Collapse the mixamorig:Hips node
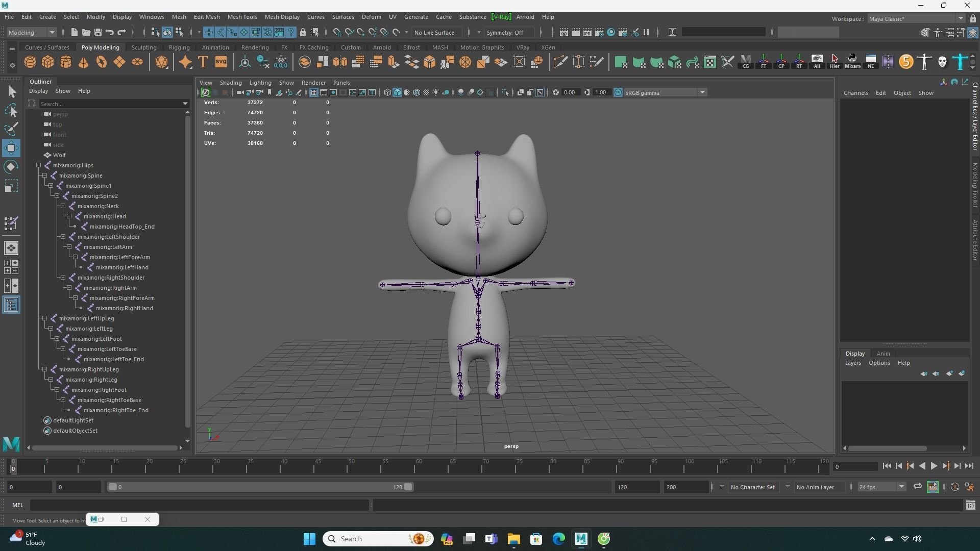The height and width of the screenshot is (551, 980). point(39,165)
